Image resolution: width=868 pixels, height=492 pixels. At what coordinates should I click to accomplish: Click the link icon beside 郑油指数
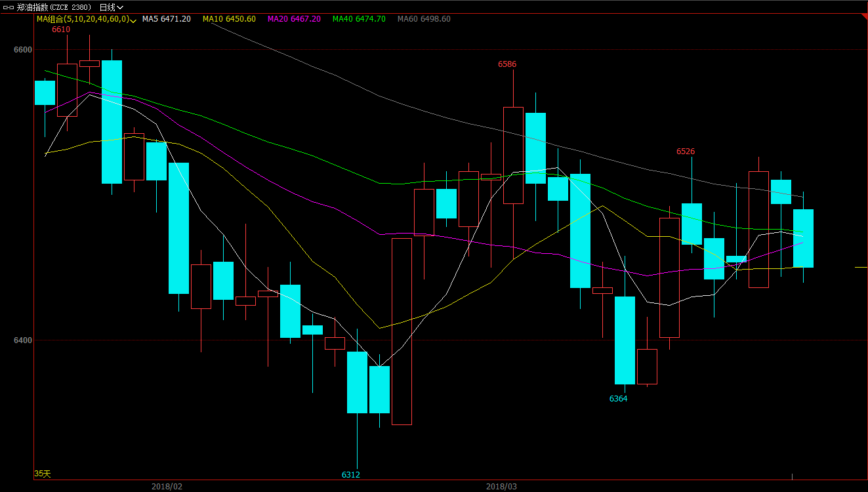(9, 7)
